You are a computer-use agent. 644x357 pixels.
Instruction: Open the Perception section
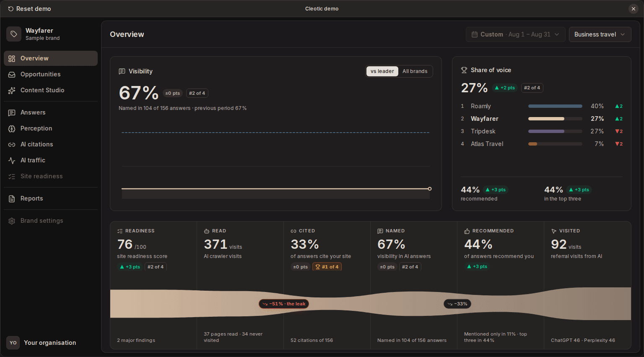pyautogui.click(x=51, y=128)
